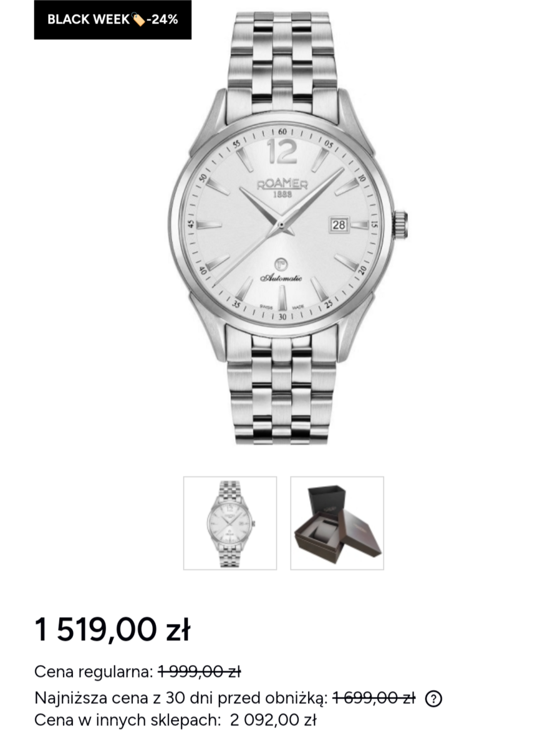Screen dimensions: 560x748
Task: Click the BLACK WEEK -24% promo badge
Action: pyautogui.click(x=113, y=19)
